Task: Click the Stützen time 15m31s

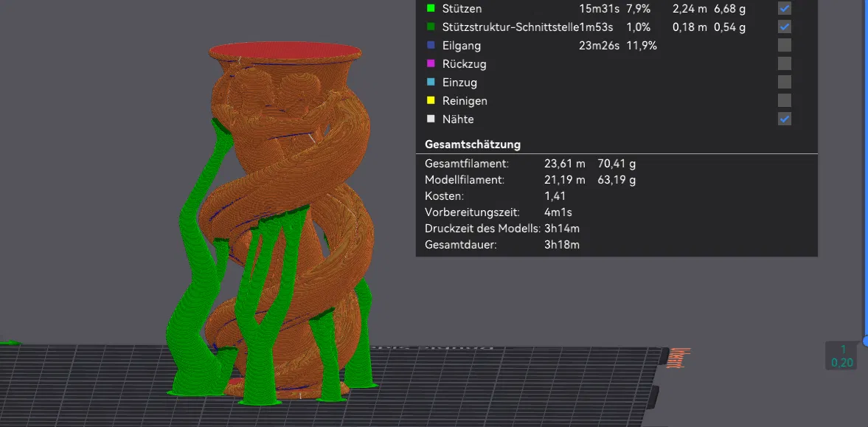Action: [599, 9]
